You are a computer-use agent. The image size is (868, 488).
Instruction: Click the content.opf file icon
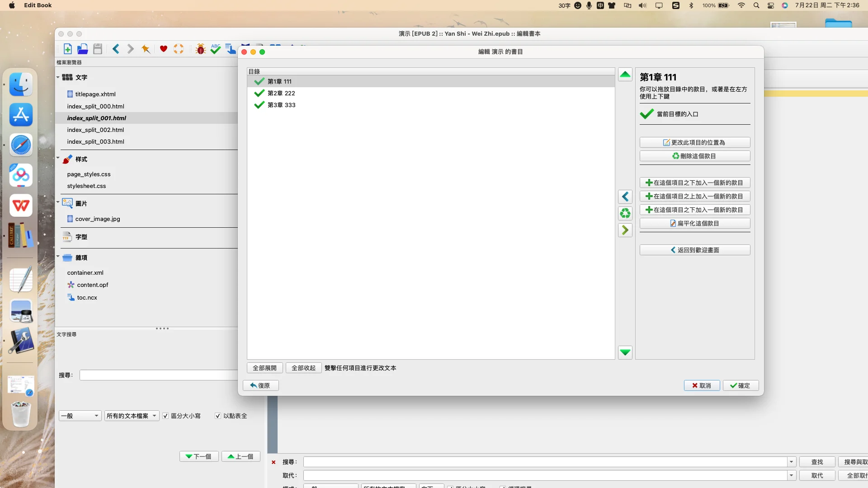(x=71, y=285)
